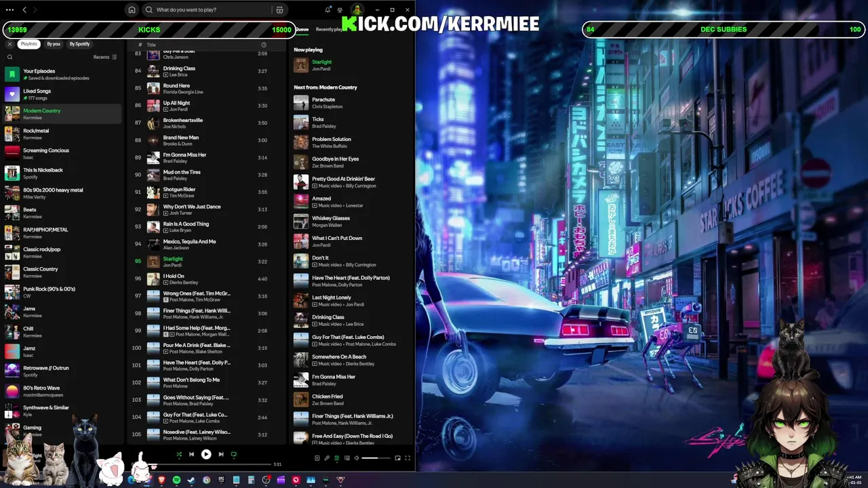Image resolution: width=868 pixels, height=488 pixels.
Task: Open Calculator from the taskbar
Action: (251, 480)
